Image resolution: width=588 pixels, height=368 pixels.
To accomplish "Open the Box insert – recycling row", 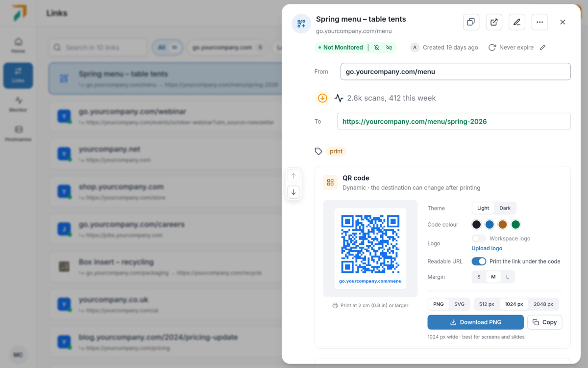I will click(x=165, y=267).
